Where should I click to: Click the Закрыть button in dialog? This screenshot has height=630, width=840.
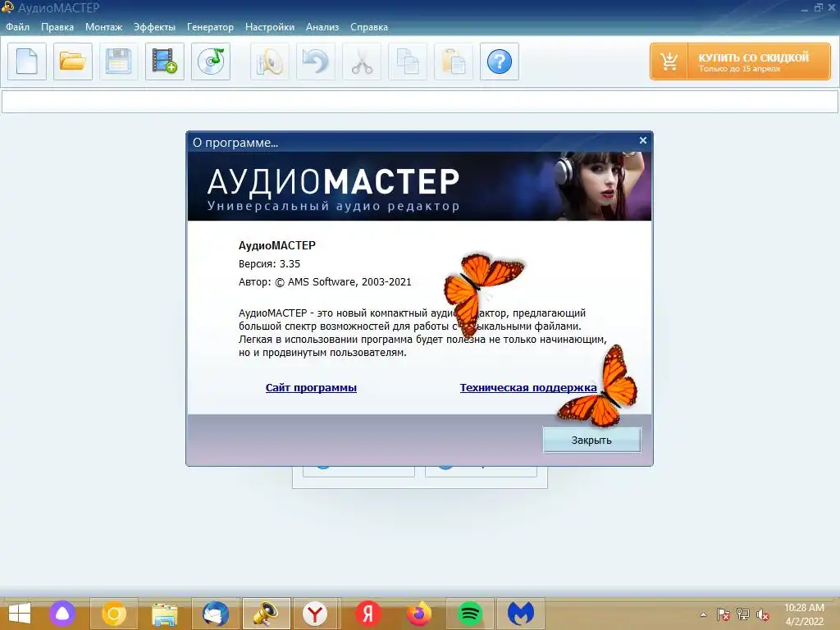[591, 440]
